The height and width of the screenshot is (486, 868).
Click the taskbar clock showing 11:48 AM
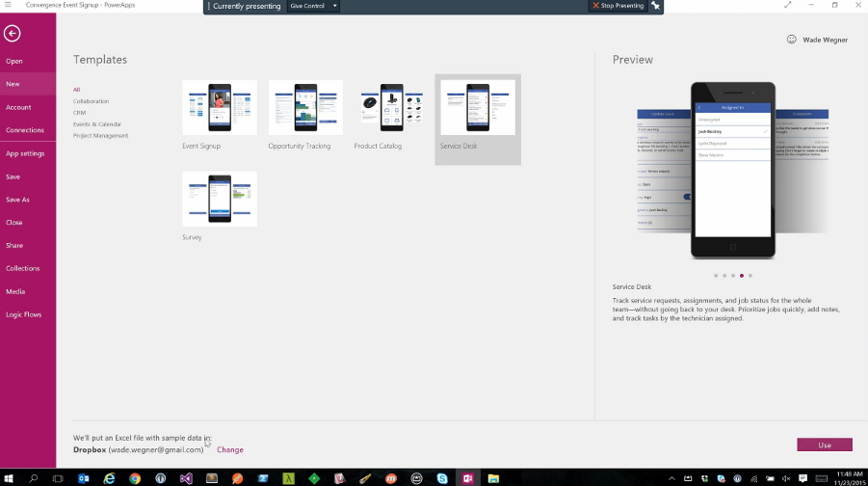(850, 478)
